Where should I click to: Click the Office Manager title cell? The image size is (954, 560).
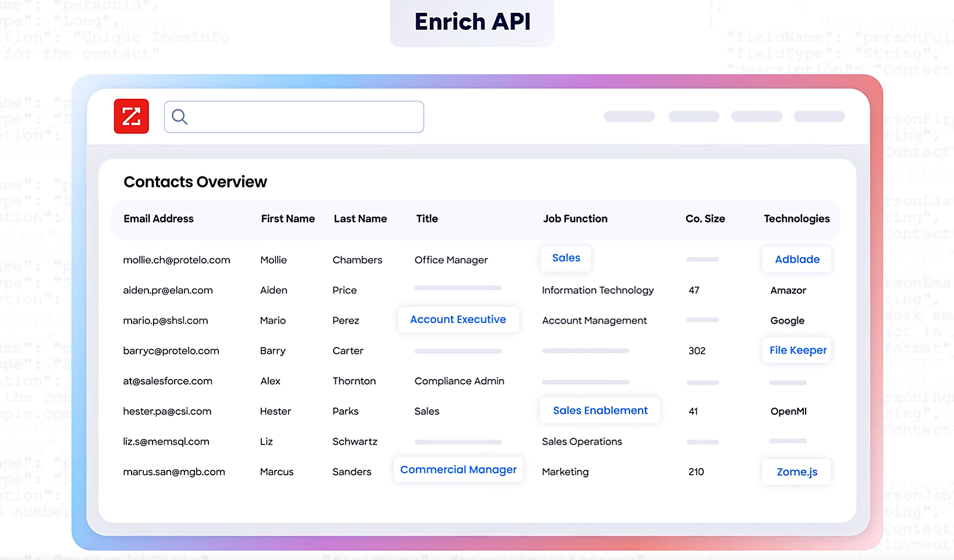[x=451, y=260]
